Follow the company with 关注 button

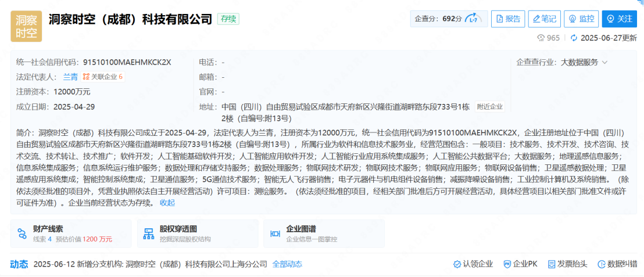point(620,19)
